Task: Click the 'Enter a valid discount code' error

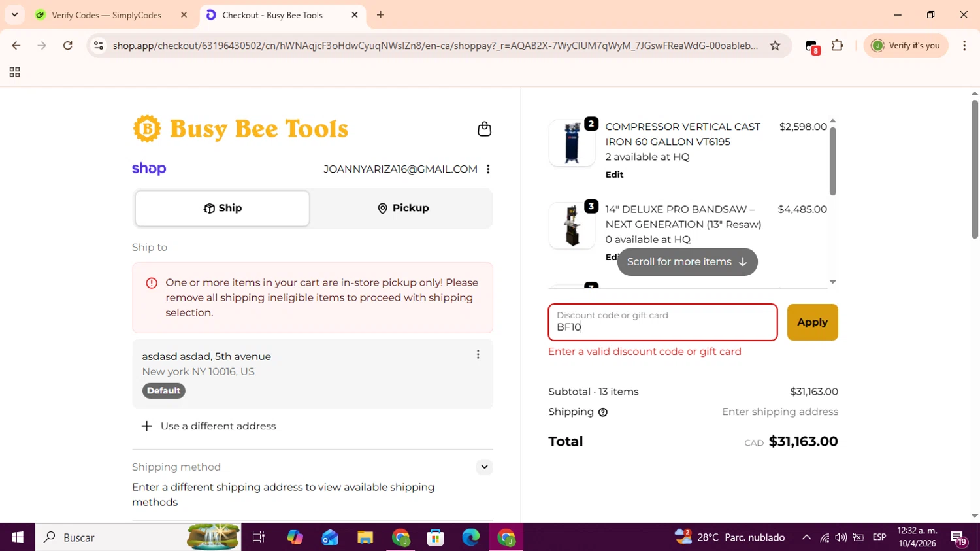Action: (x=645, y=352)
